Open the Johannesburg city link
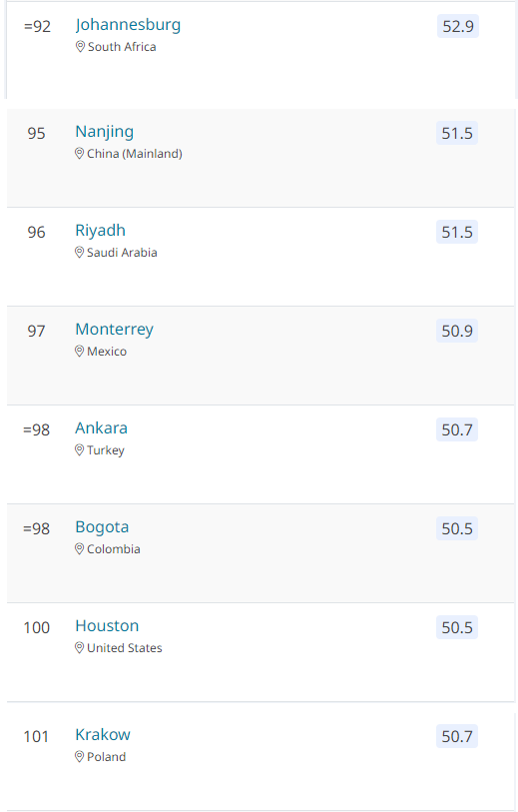518x812 pixels. tap(128, 25)
